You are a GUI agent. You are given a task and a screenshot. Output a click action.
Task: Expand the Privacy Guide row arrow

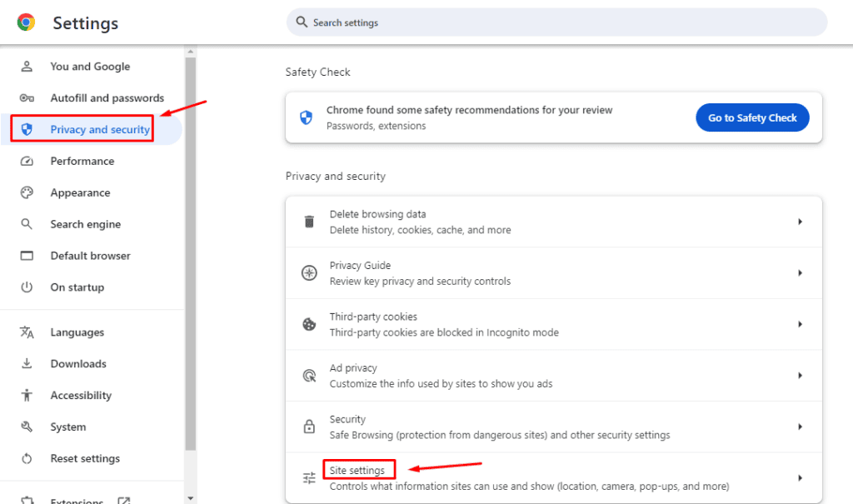point(801,272)
